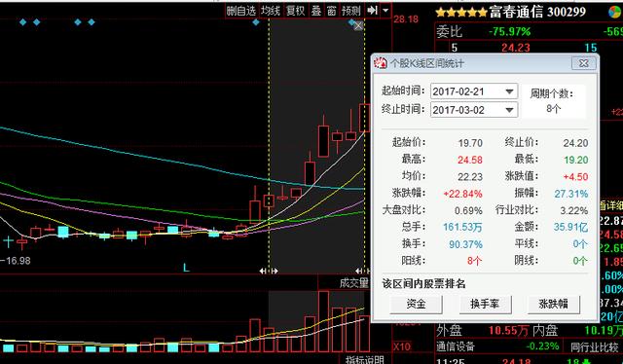Click the pie chart icon beside 300299
This screenshot has width=623, height=364.
615,12
